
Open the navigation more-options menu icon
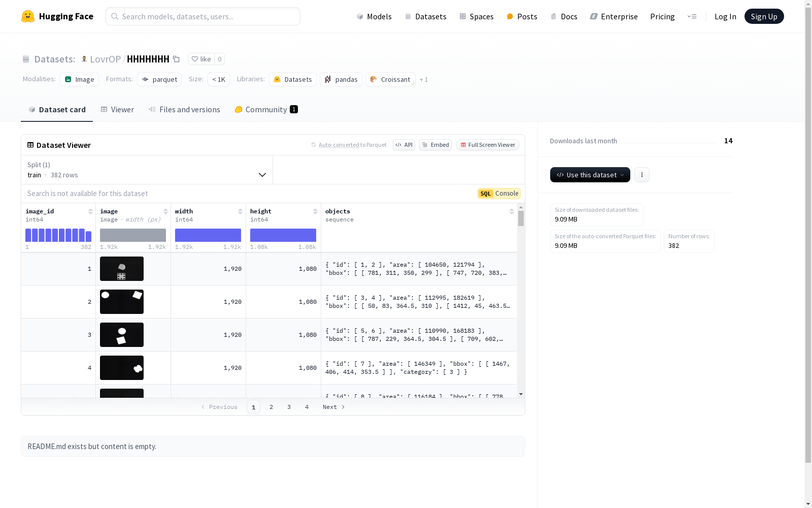pos(692,16)
